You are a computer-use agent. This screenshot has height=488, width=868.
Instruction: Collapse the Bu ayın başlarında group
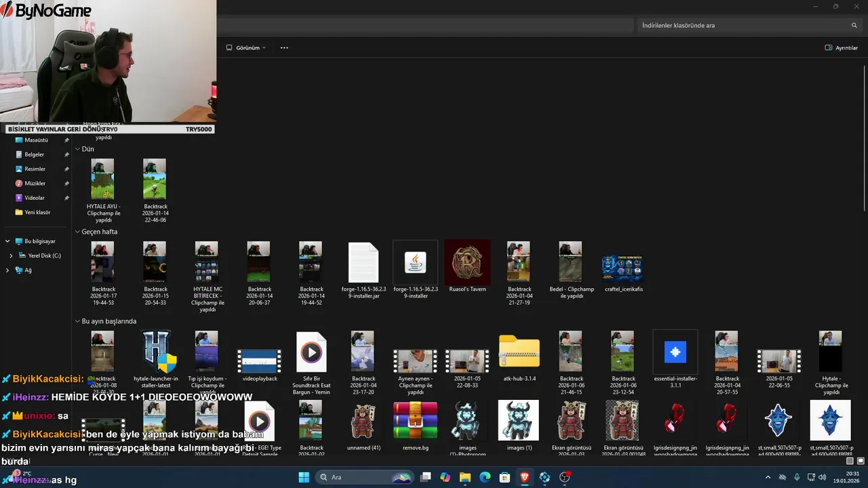coord(77,321)
